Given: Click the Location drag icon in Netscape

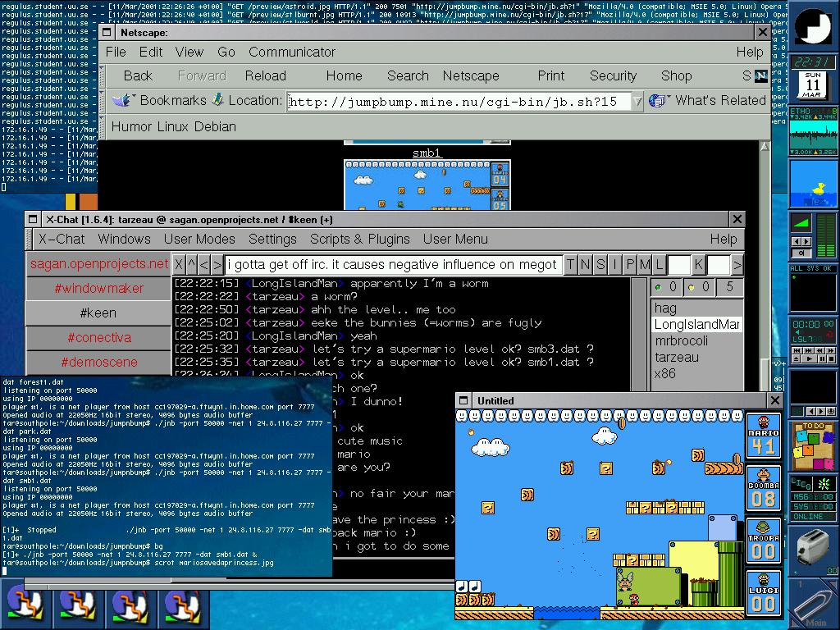Looking at the screenshot, I should [x=218, y=99].
